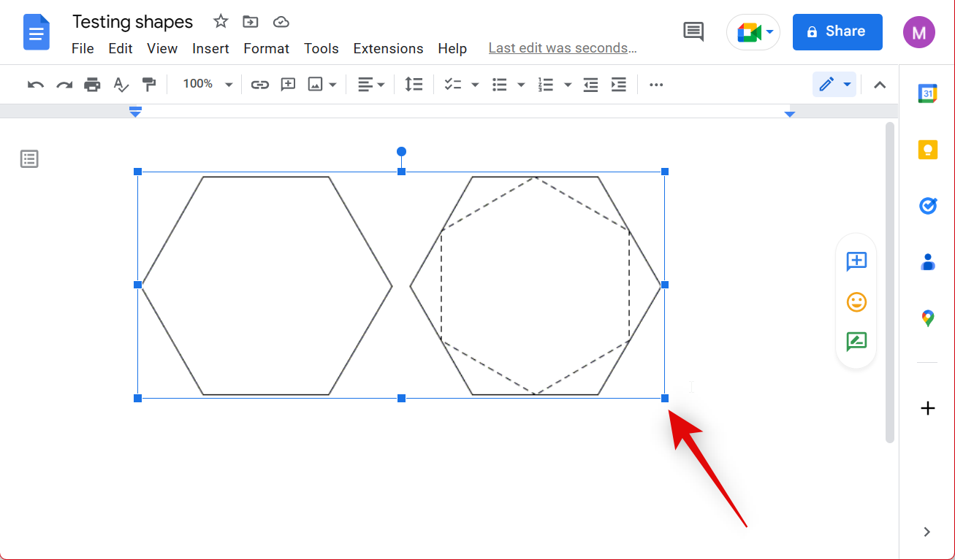
Task: Click the right indent marker on the ruler
Action: [789, 114]
